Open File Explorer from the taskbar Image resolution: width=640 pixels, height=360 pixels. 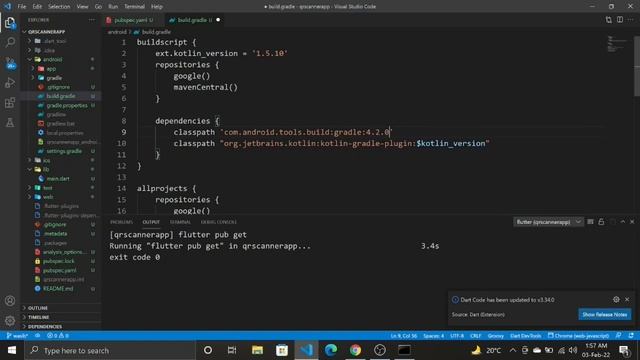point(257,350)
